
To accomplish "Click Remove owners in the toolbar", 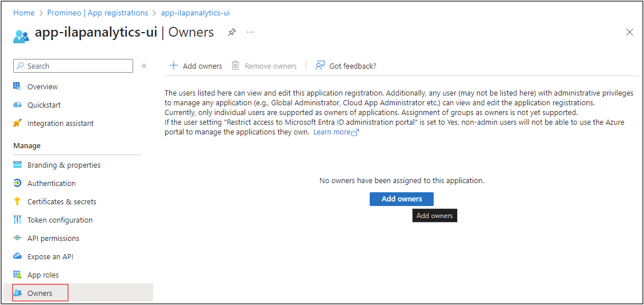I will click(263, 66).
